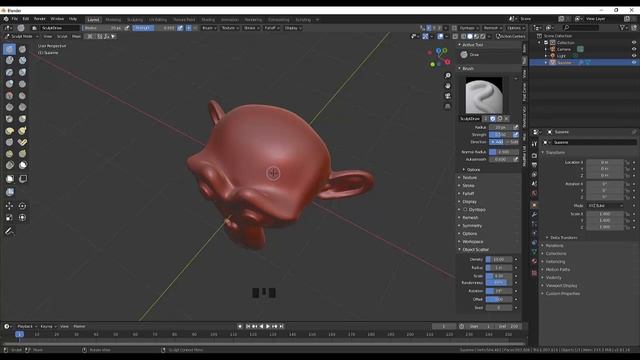This screenshot has width=640, height=360.
Task: Click the brush preview thumbnail
Action: [484, 96]
